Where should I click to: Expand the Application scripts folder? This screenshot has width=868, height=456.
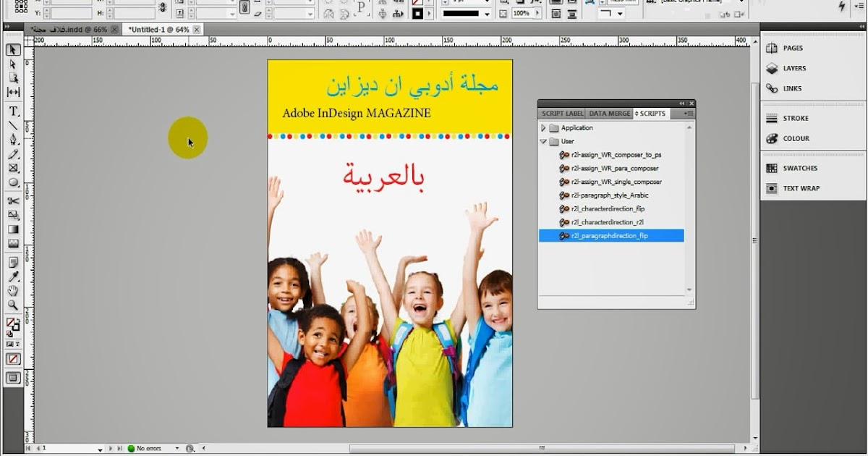coord(544,128)
